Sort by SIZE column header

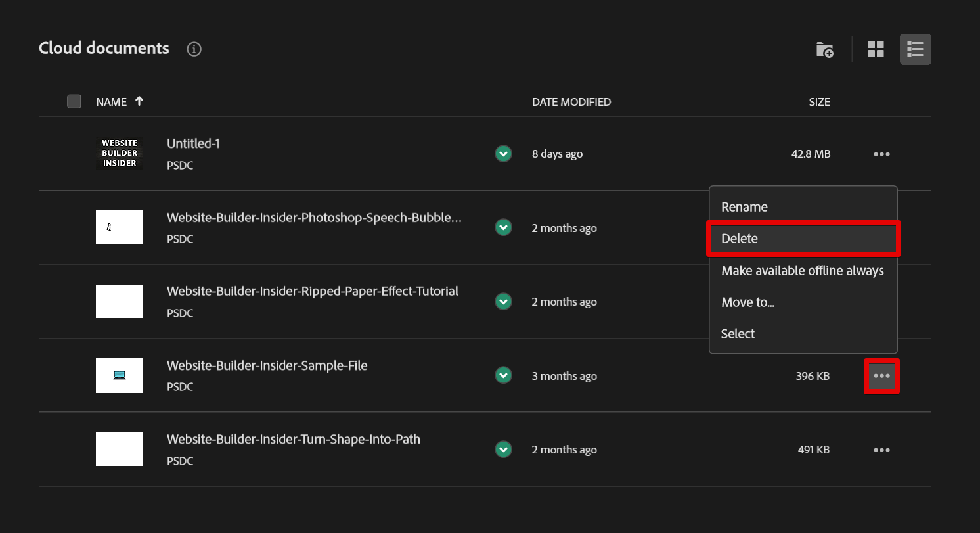pos(819,102)
